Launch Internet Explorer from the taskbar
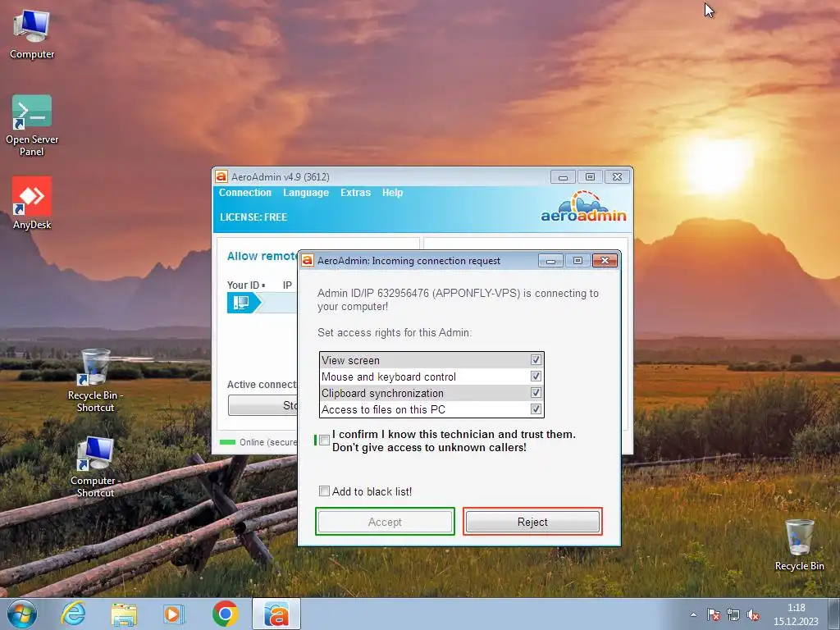This screenshot has height=630, width=840. 73,614
